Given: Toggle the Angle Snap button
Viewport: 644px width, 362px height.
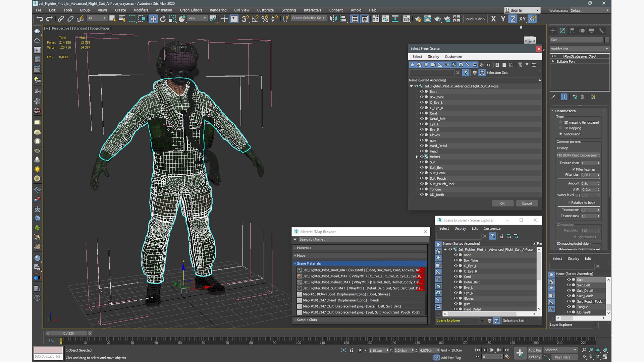Looking at the screenshot, I should point(255,19).
